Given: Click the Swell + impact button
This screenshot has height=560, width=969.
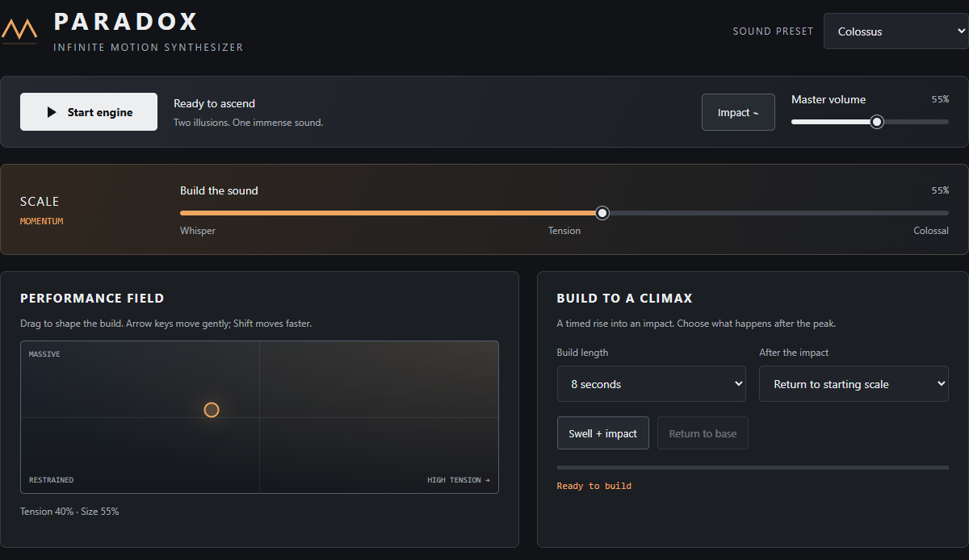Looking at the screenshot, I should 603,433.
